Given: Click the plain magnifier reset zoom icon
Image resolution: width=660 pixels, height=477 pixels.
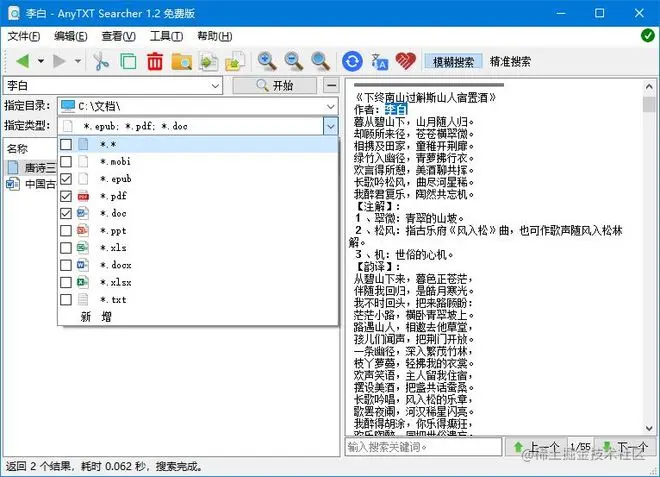Looking at the screenshot, I should tap(320, 61).
